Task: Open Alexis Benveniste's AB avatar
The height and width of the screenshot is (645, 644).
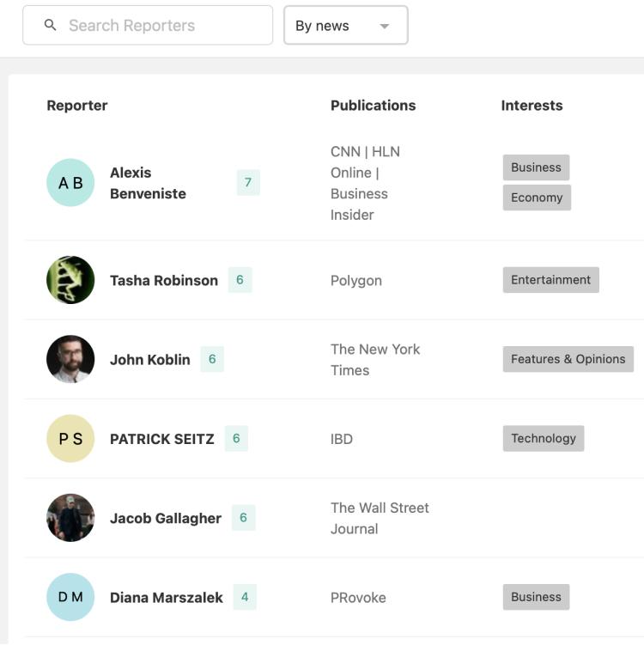Action: tap(70, 183)
